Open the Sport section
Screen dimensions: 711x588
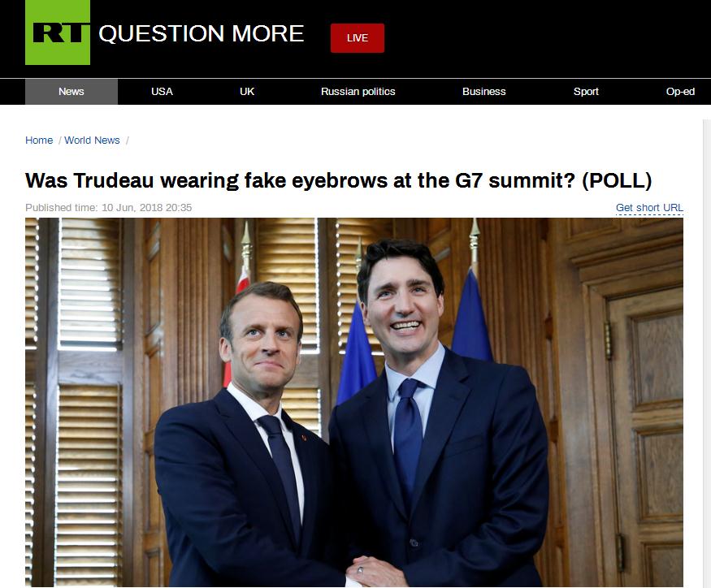(x=586, y=92)
